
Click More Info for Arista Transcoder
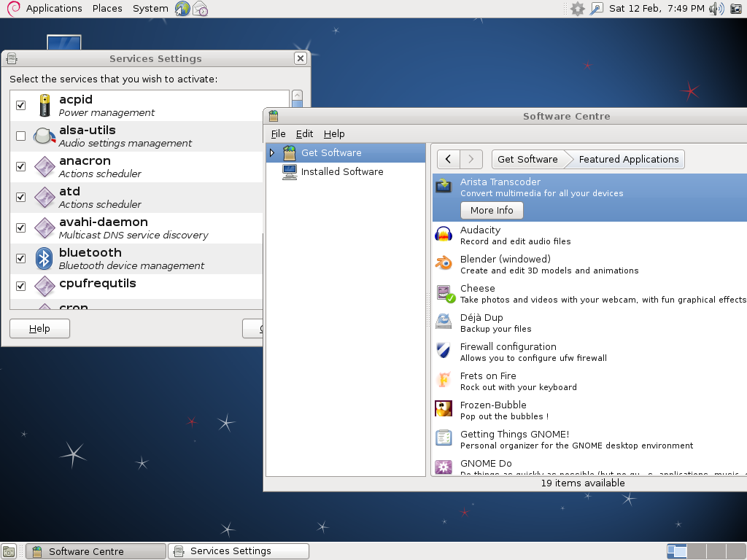[492, 211]
